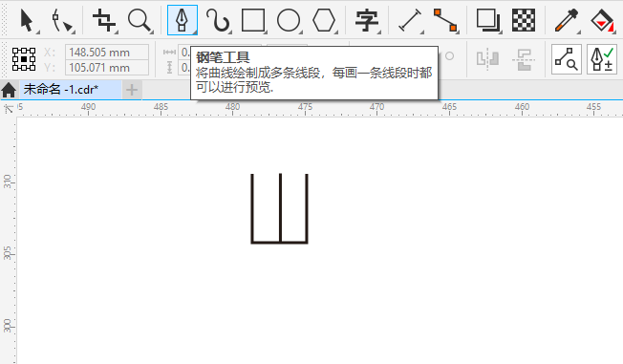This screenshot has height=364, width=623.
Task: Switch to the 未命名 -1.cdr document tab
Action: (x=70, y=90)
